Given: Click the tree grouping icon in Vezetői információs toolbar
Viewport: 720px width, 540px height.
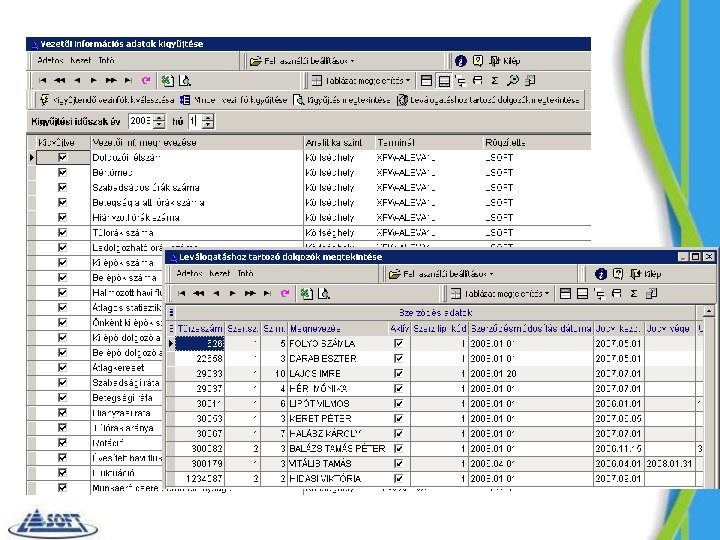Looking at the screenshot, I should click(x=461, y=81).
